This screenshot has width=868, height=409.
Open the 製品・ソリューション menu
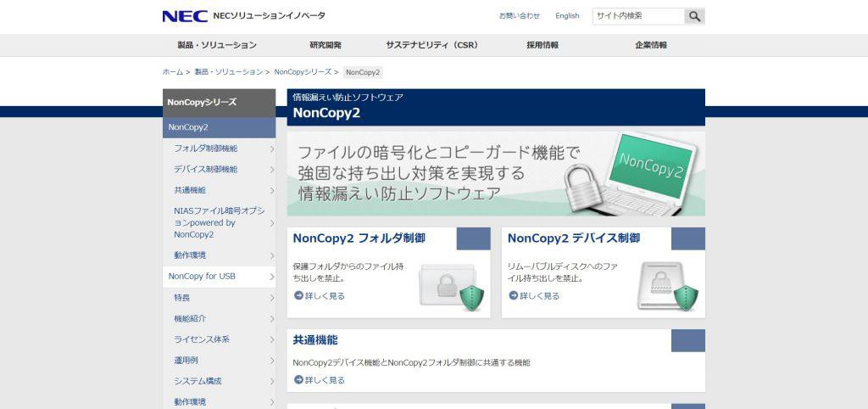click(x=217, y=46)
